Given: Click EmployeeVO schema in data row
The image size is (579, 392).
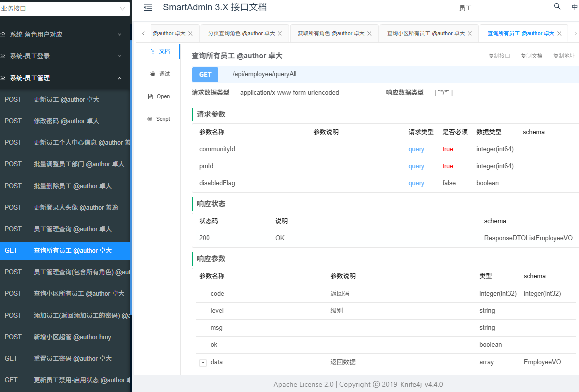Looking at the screenshot, I should 542,362.
